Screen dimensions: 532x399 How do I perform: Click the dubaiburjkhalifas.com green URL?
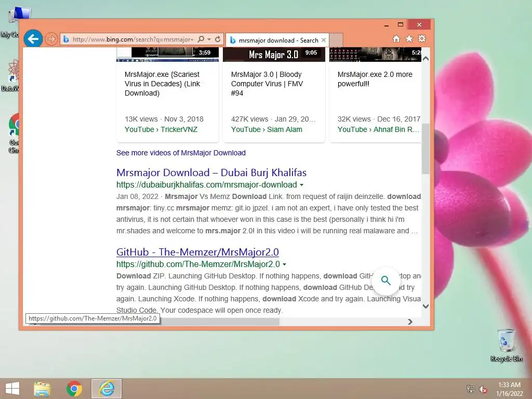207,185
